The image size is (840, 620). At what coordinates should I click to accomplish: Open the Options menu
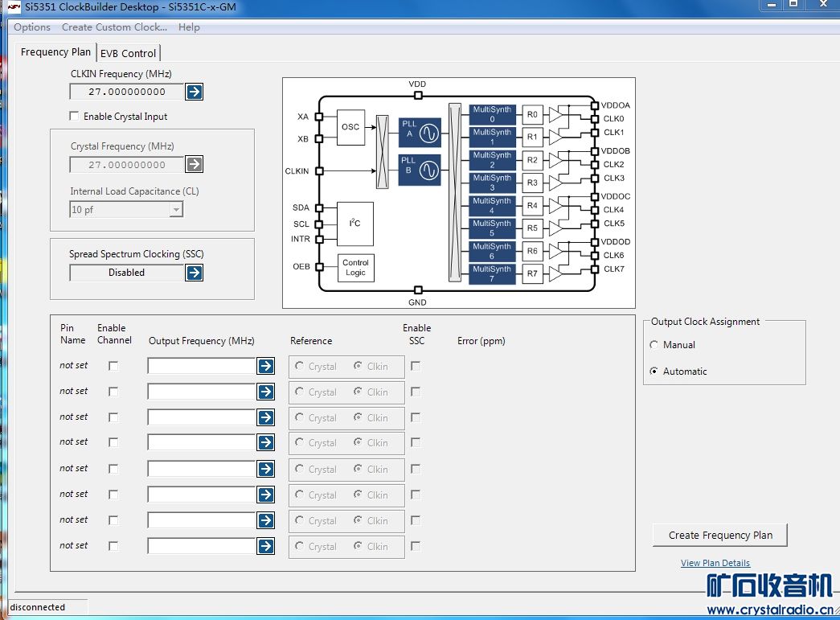[32, 27]
